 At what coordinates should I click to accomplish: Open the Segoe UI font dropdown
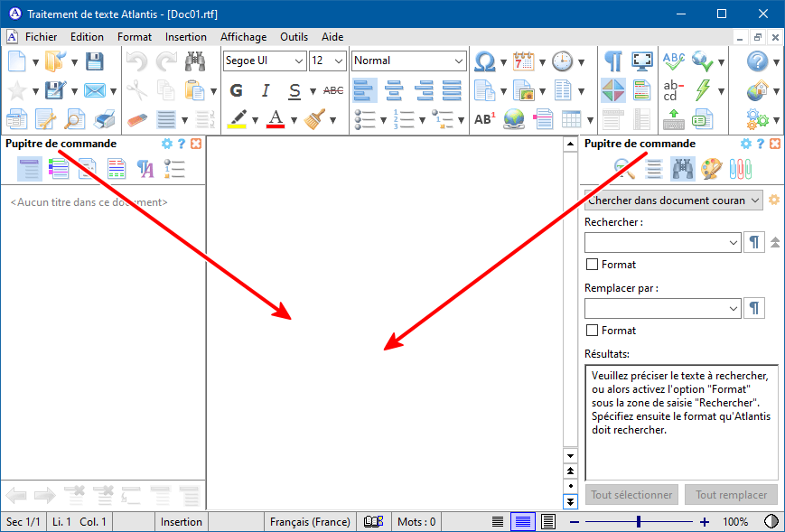coord(299,61)
